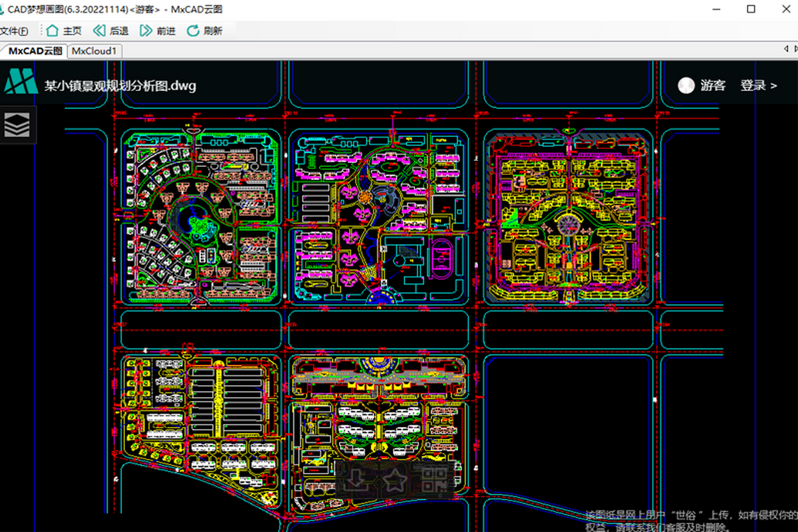Maximize the CAD梦想画图 window
Image resolution: width=798 pixels, height=532 pixels.
751,9
